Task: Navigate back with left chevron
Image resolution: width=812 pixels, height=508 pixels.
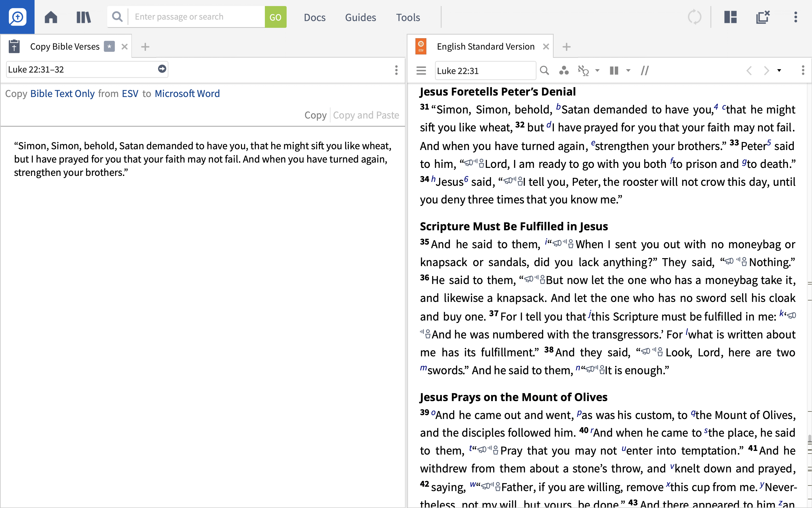Action: [x=749, y=71]
